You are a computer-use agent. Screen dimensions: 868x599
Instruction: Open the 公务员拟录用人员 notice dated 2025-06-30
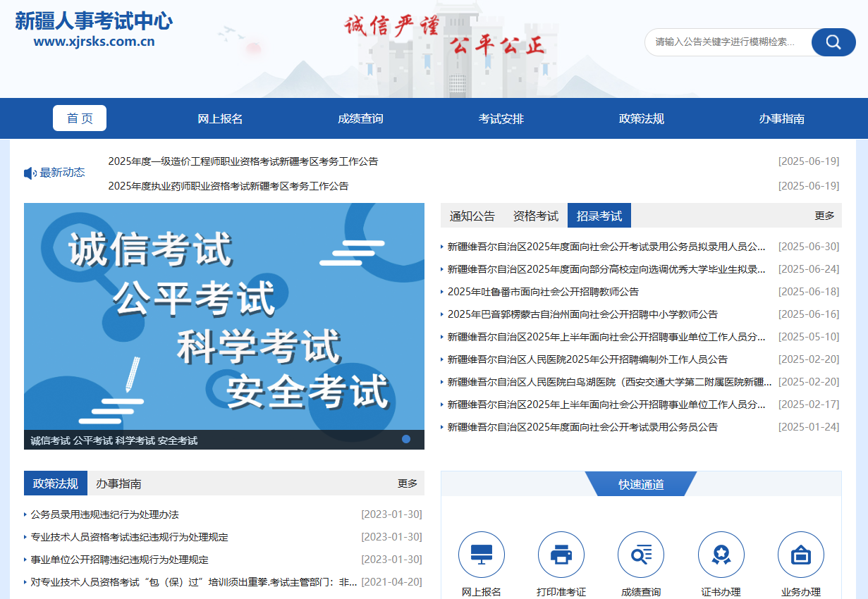click(606, 247)
